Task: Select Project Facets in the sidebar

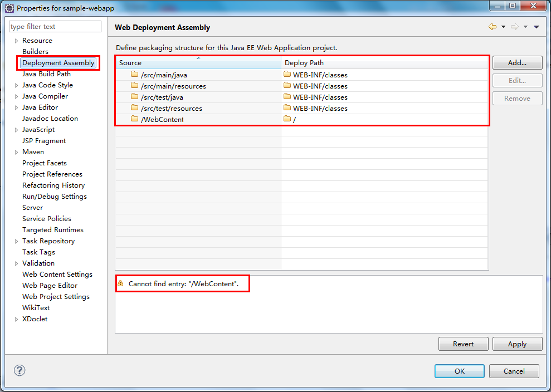Action: point(45,163)
